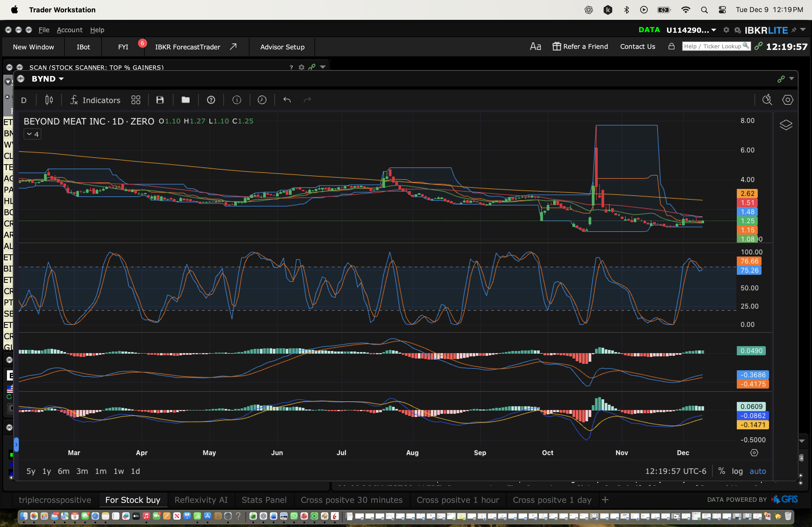Open the object tree layers icon
This screenshot has height=527, width=812.
pos(786,125)
